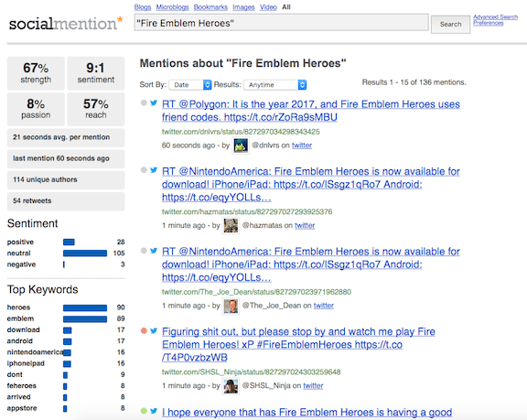Click the red sentiment dot on the SHSL_Ninja mention
The width and height of the screenshot is (527, 420).
click(x=144, y=331)
